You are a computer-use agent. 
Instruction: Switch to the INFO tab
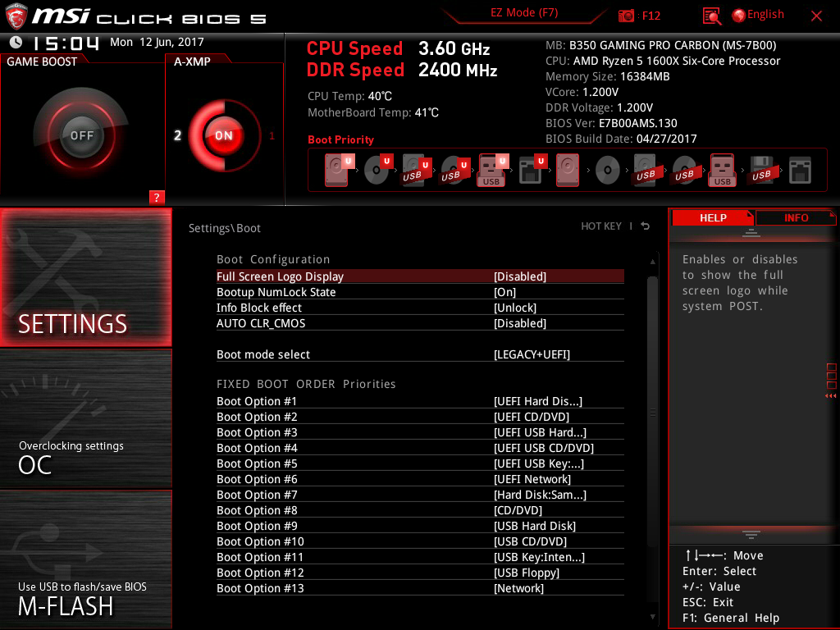tap(796, 218)
